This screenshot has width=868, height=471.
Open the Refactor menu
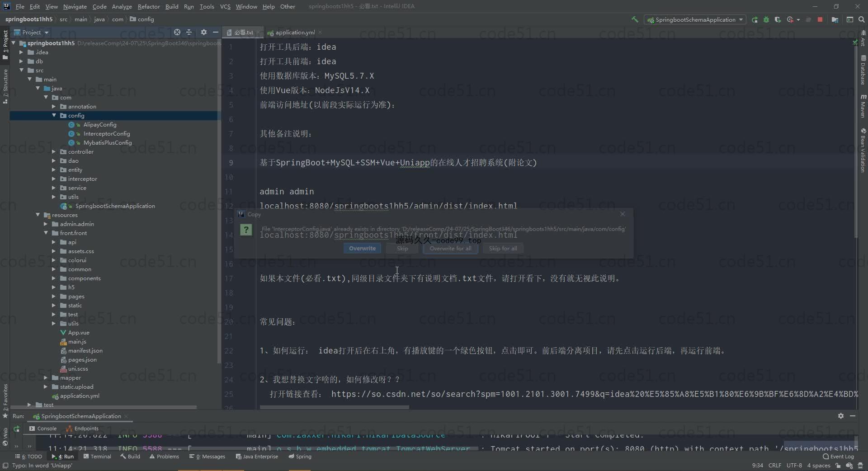149,6
